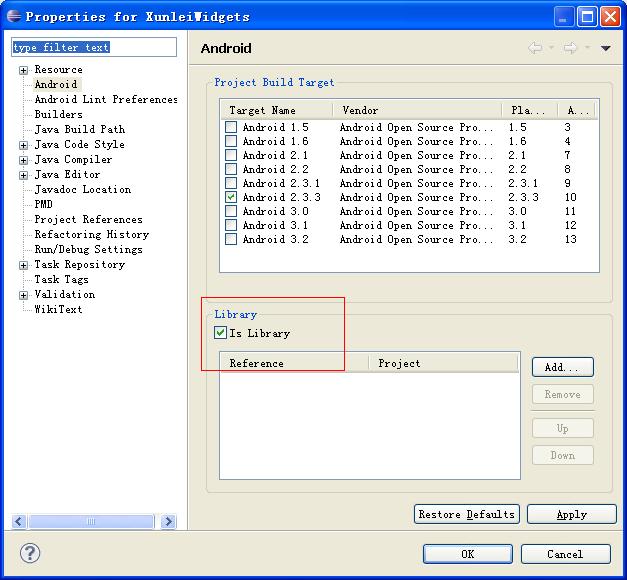The width and height of the screenshot is (627, 580).
Task: Open Android Lint Preferences page
Action: pos(106,99)
